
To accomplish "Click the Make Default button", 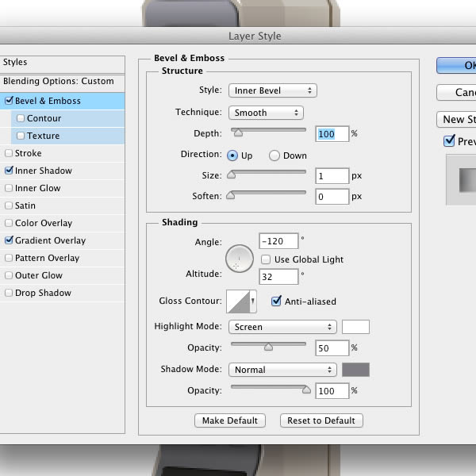I will (230, 420).
